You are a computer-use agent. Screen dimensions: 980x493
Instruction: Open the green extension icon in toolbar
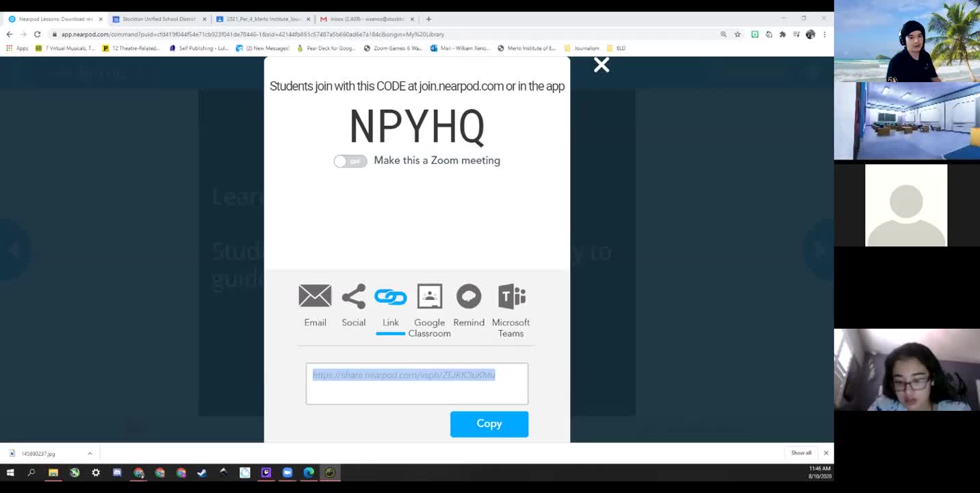pos(755,34)
